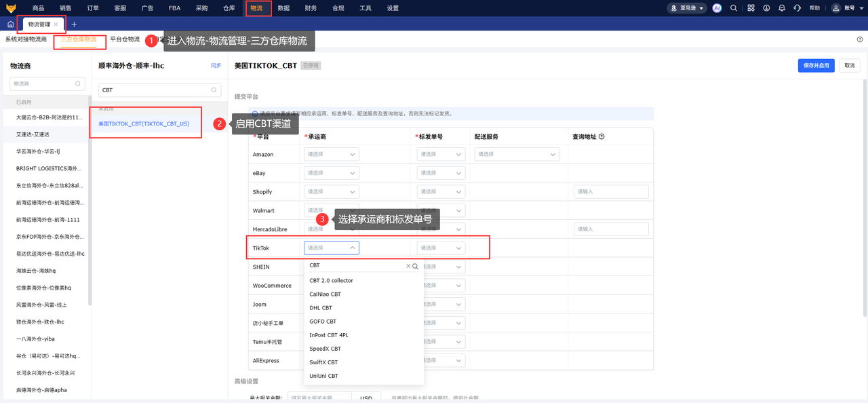868x403 pixels.
Task: Open the Amazon 承运商 dropdown
Action: [332, 154]
